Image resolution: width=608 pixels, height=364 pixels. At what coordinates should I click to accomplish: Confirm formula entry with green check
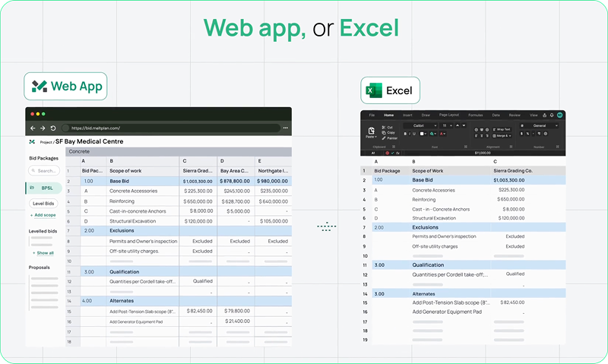(x=392, y=153)
